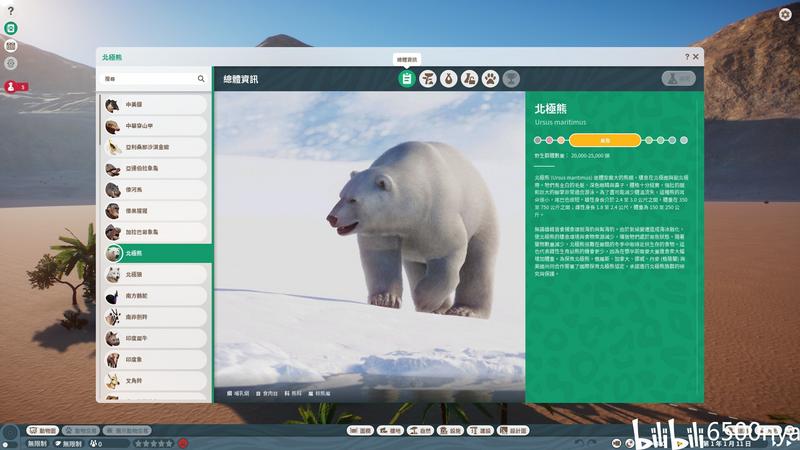
Task: Select the Galapagos tortoise row
Action: coord(155,232)
